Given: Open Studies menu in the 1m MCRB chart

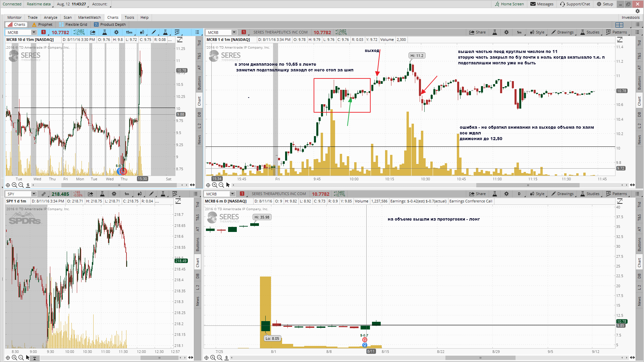Looking at the screenshot, I should pyautogui.click(x=590, y=33).
